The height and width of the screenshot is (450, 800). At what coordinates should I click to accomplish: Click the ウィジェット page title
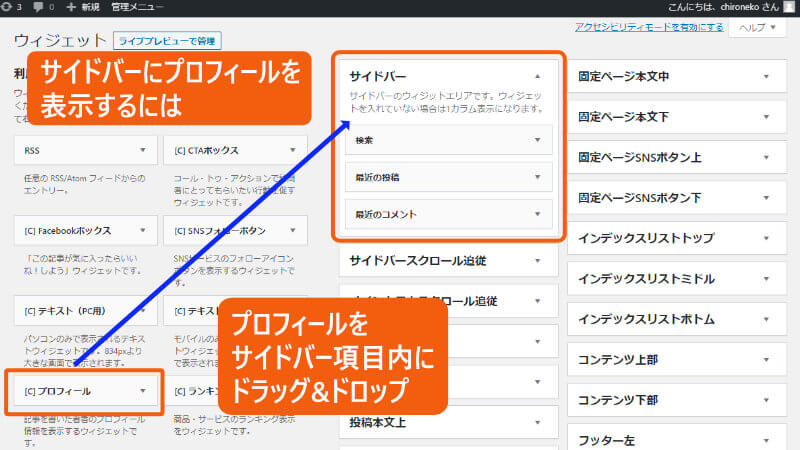point(60,40)
